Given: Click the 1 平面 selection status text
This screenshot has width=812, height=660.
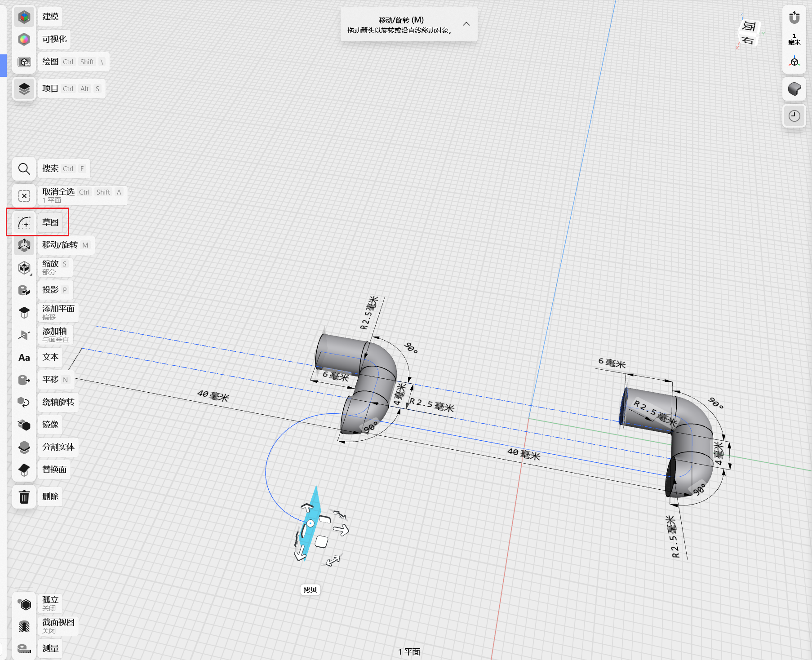Looking at the screenshot, I should (409, 652).
